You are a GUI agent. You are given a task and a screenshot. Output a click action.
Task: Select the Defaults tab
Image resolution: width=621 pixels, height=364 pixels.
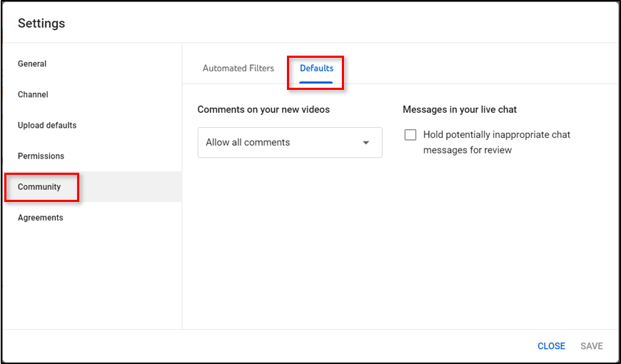click(x=316, y=69)
